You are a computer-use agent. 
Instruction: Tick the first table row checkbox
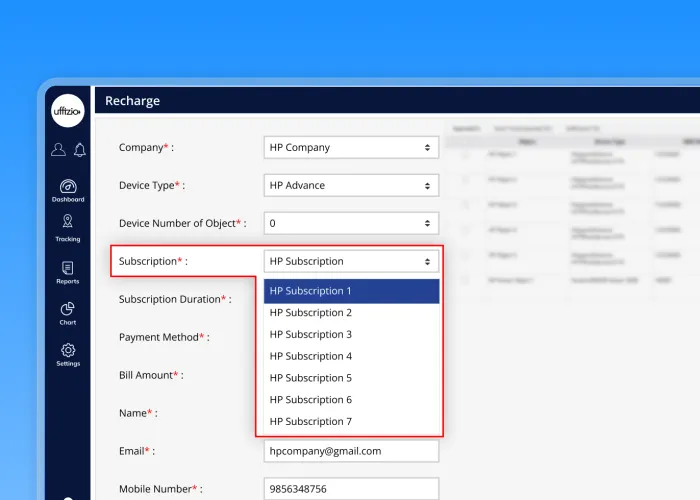point(466,155)
